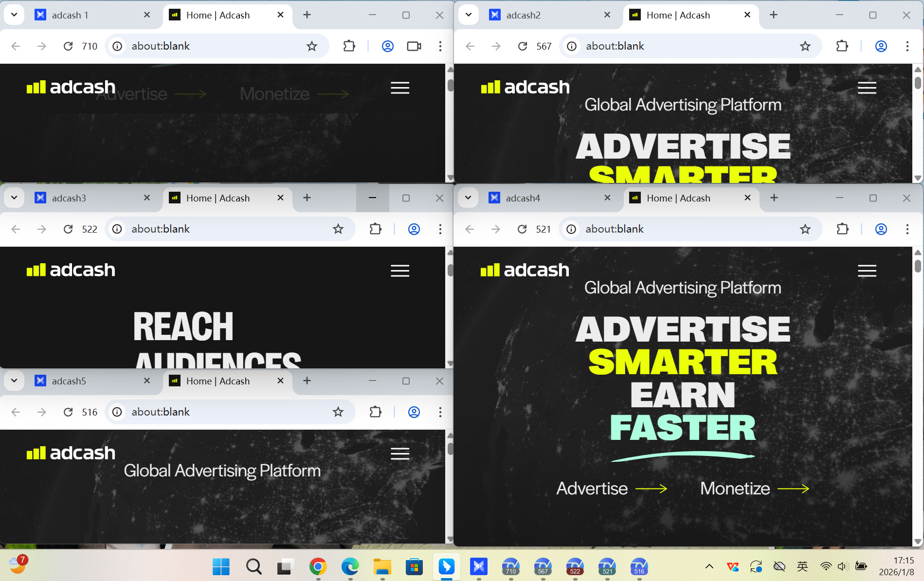Open the hamburger navigation menu on adcash4 page
This screenshot has width=924, height=581.
click(x=867, y=271)
